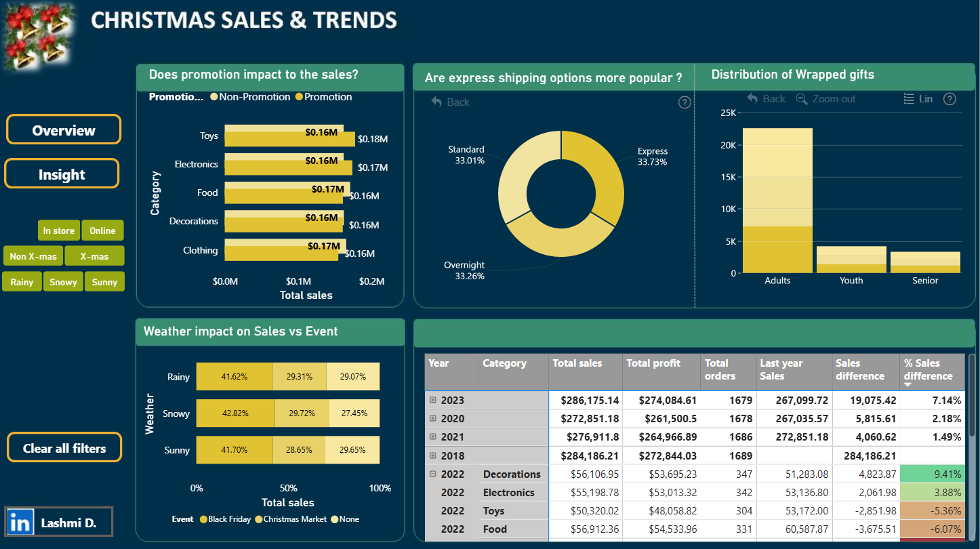Switch to the Overview page
This screenshot has height=549, width=980.
point(64,129)
